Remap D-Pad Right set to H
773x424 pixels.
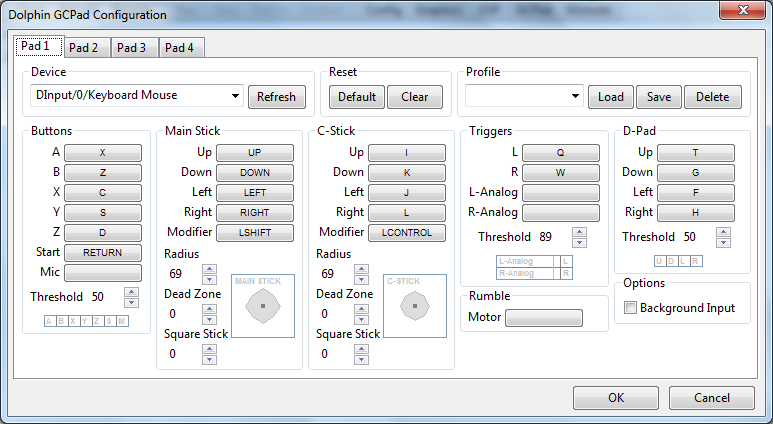click(696, 212)
